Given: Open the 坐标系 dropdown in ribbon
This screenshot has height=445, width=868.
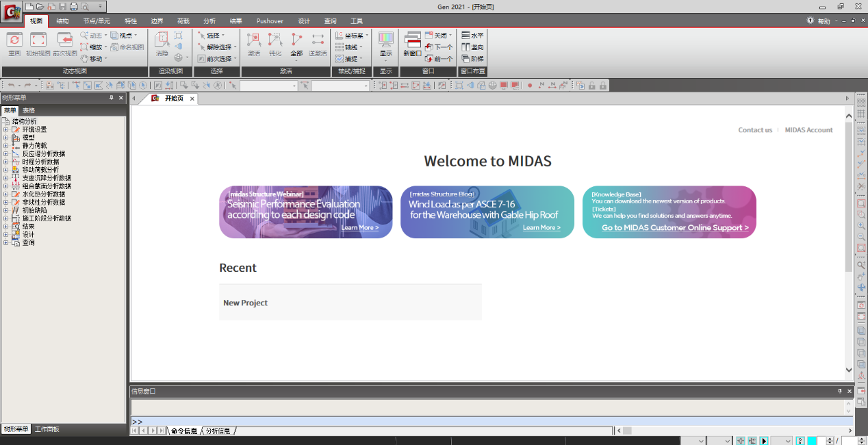Looking at the screenshot, I should [353, 35].
